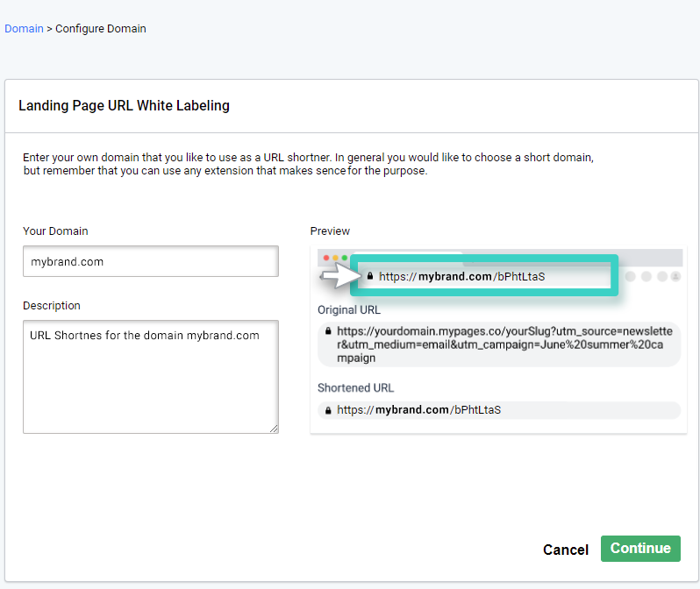Cancel the domain configuration
Viewport: 700px width, 589px height.
(x=566, y=550)
